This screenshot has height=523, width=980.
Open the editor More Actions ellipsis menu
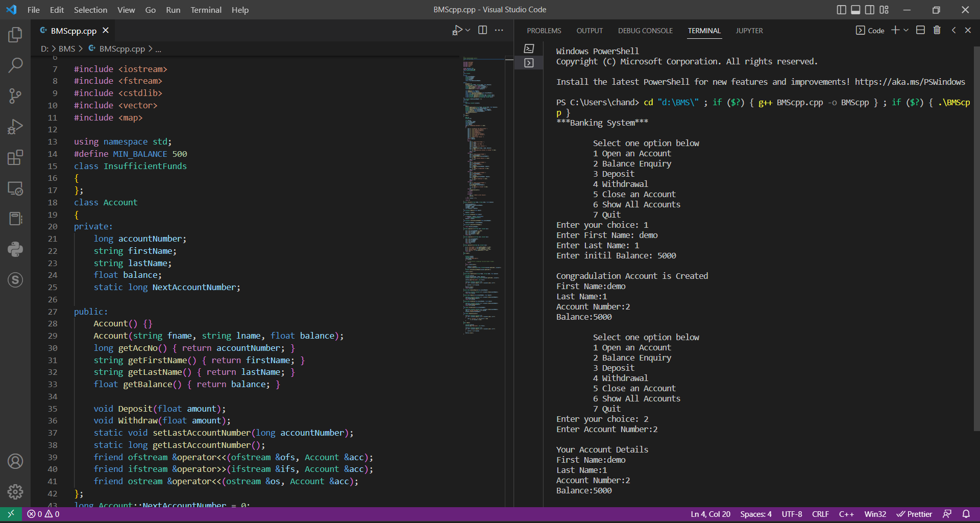point(499,30)
